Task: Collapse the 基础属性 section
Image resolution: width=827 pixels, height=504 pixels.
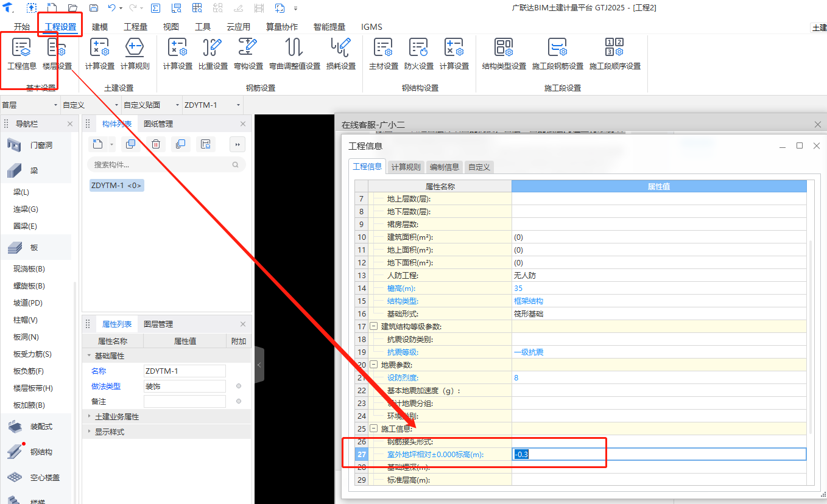Action: 90,355
